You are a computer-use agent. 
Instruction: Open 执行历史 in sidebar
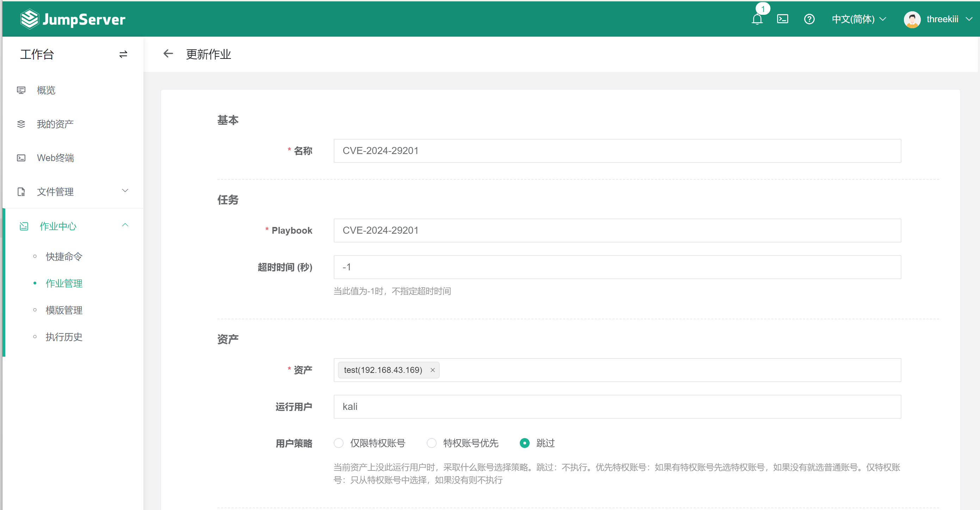(64, 337)
